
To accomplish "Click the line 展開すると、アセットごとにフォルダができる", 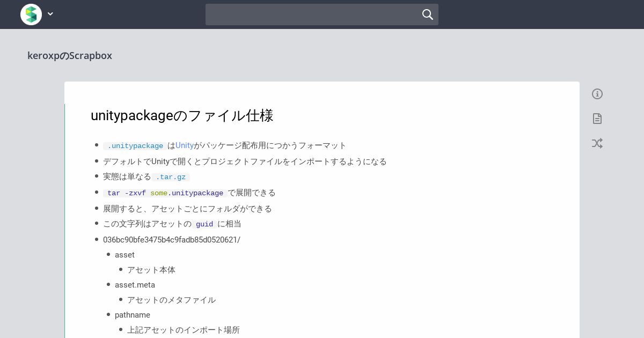I will pos(187,209).
